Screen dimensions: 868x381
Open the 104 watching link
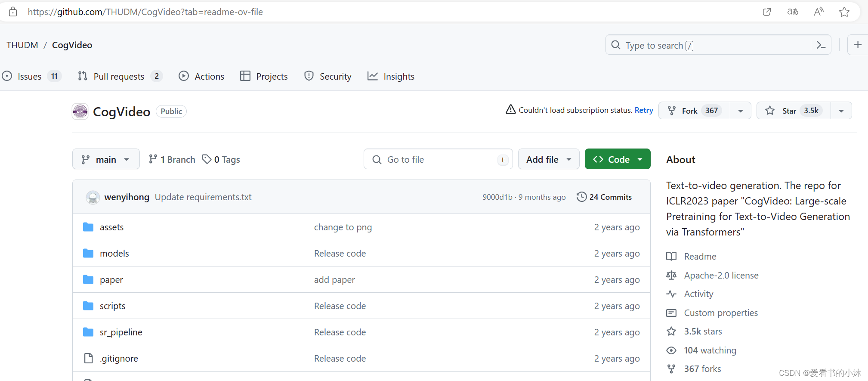(x=710, y=350)
